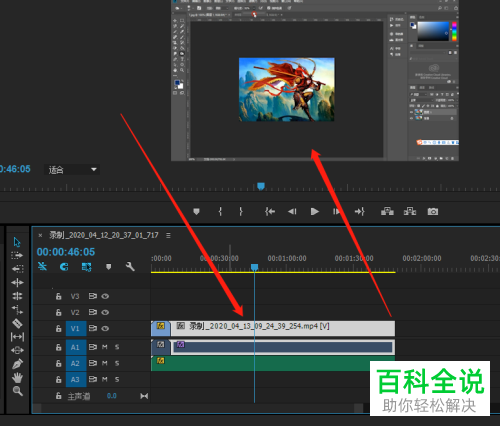Select video clip 录制_2020_04_13_09_24_39_254.mp4
500x426 pixels.
(283, 328)
